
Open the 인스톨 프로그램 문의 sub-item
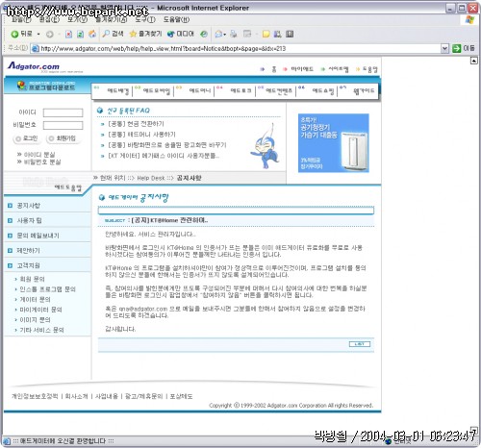coord(47,289)
